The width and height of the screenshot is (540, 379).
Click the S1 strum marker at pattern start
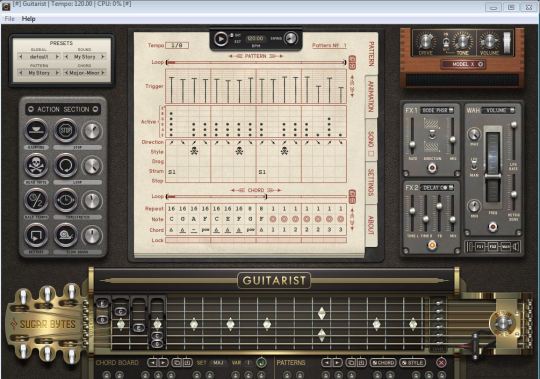point(172,172)
